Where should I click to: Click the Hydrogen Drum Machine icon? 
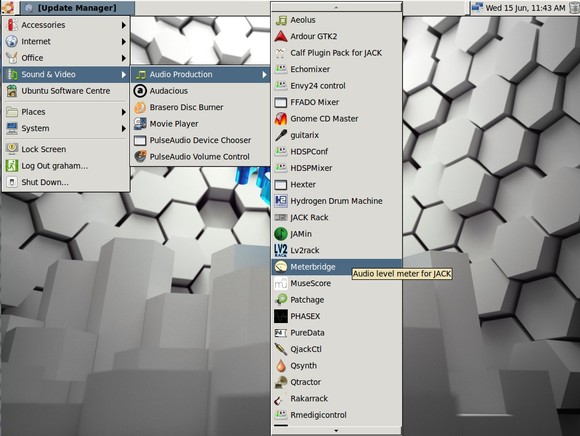pos(281,201)
